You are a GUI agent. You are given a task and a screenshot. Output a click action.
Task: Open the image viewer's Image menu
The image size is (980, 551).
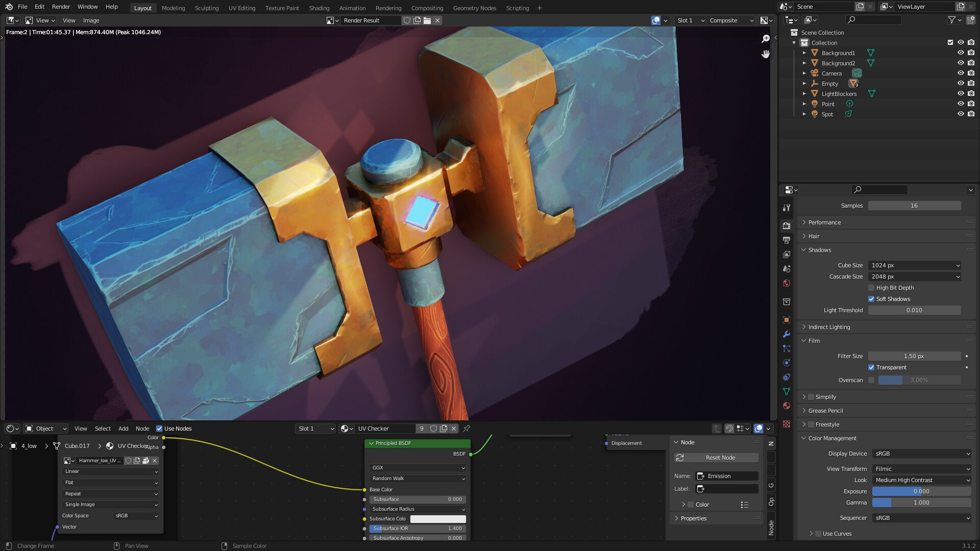[91, 20]
